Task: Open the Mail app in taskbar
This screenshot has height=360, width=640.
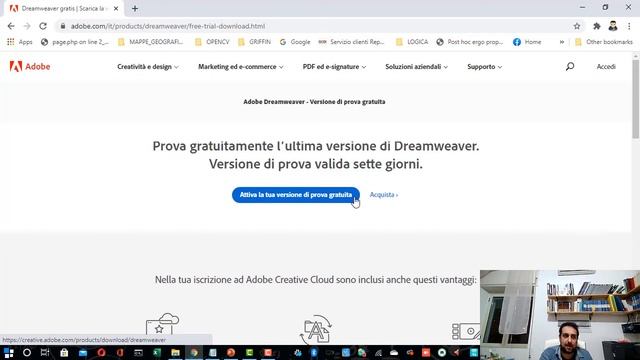Action: pyautogui.click(x=83, y=353)
